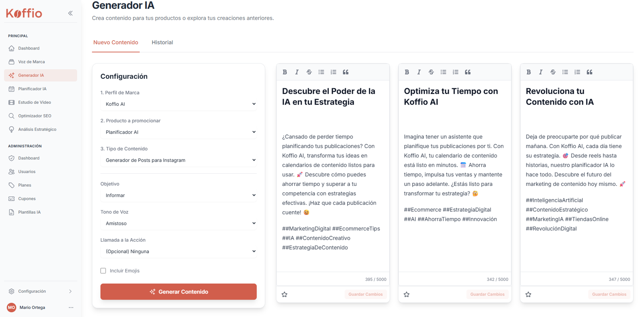Open the Usuarios admin page
Image resolution: width=644 pixels, height=317 pixels.
click(40, 172)
